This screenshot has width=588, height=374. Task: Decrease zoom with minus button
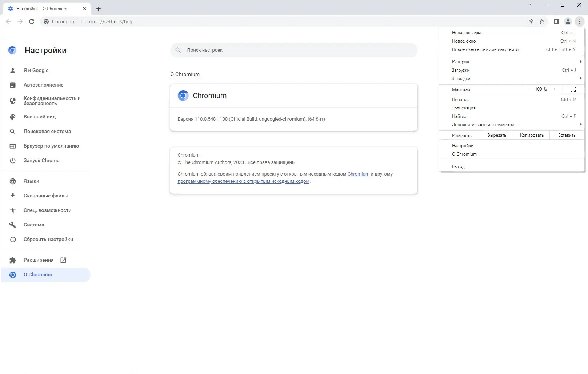click(x=527, y=89)
